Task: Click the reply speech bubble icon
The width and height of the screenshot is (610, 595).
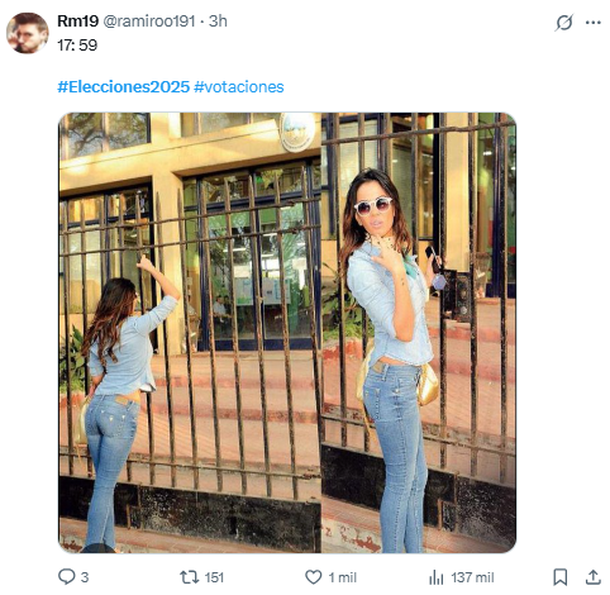Action: pos(67,577)
